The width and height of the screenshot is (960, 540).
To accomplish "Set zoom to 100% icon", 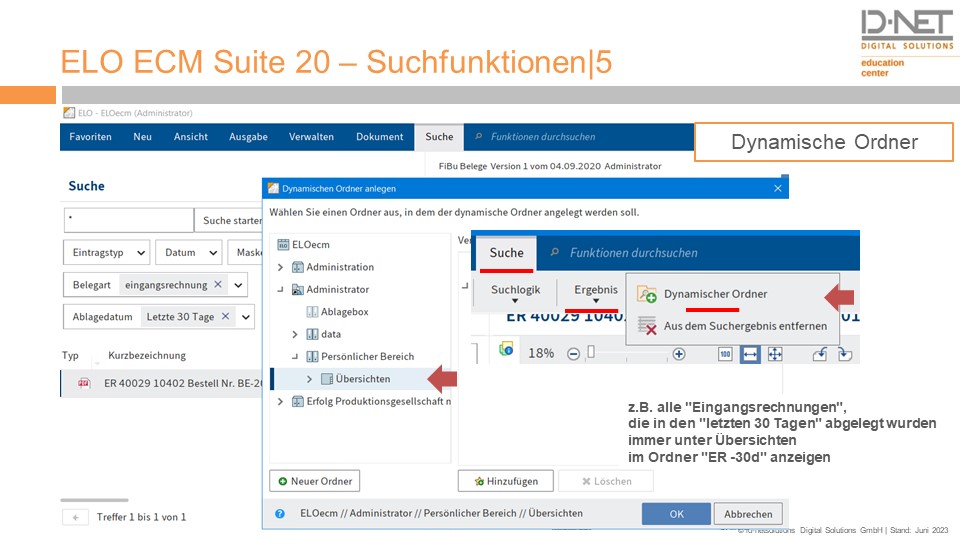I will 725,354.
